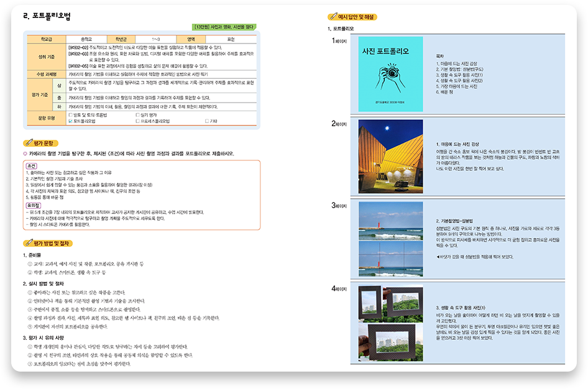Click the 영역 header cell
The height and width of the screenshot is (389, 588).
[x=191, y=39]
